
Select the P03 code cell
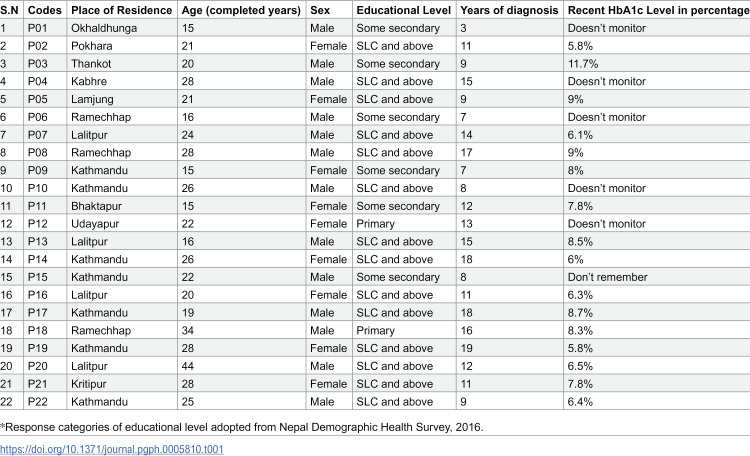37,64
